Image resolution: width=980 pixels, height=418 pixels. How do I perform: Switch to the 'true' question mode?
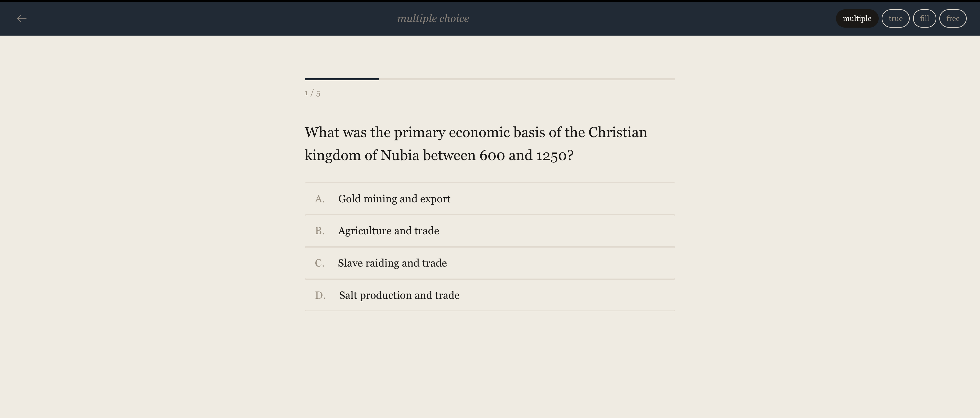[895, 19]
